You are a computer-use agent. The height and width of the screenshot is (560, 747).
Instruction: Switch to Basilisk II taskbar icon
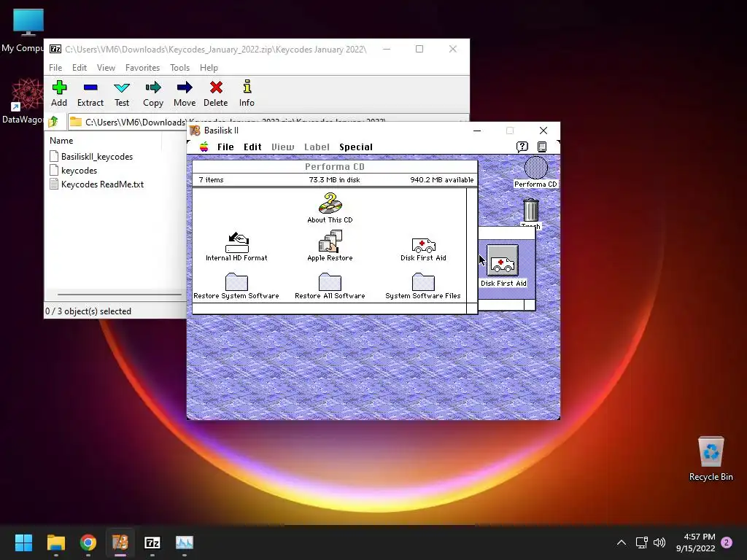pyautogui.click(x=120, y=542)
